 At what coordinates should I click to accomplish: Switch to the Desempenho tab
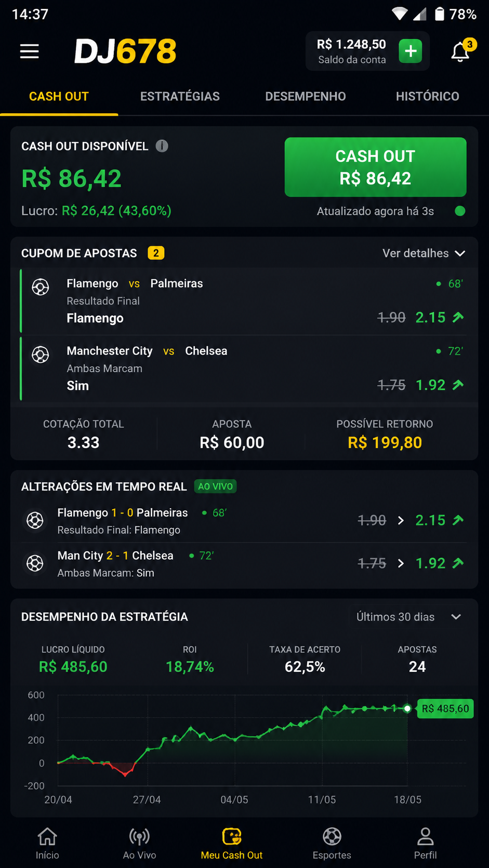(306, 96)
